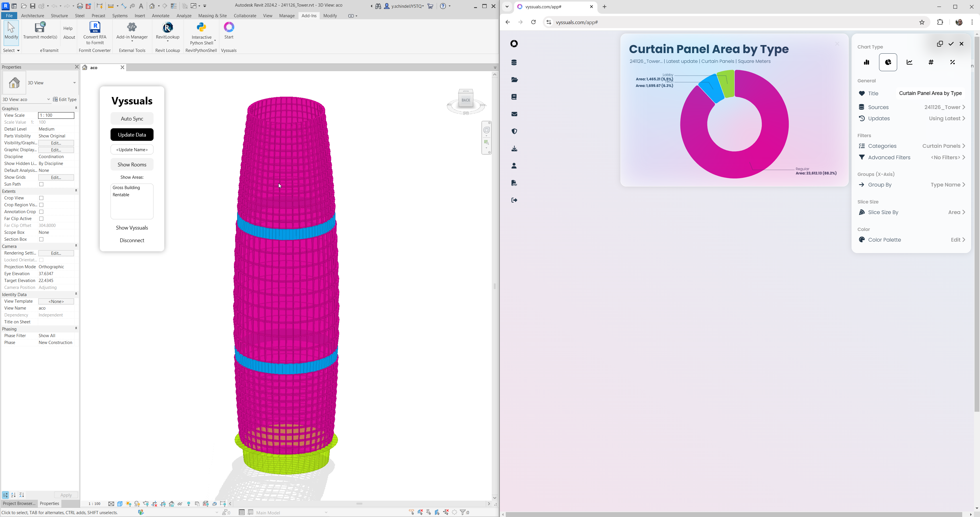Toggle the Section Box checkbox
This screenshot has width=980, height=517.
coord(42,240)
